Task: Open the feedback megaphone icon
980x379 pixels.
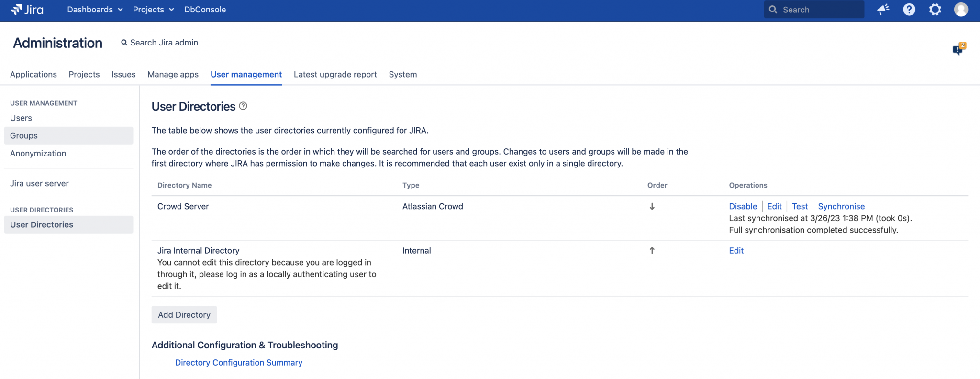Action: [883, 10]
